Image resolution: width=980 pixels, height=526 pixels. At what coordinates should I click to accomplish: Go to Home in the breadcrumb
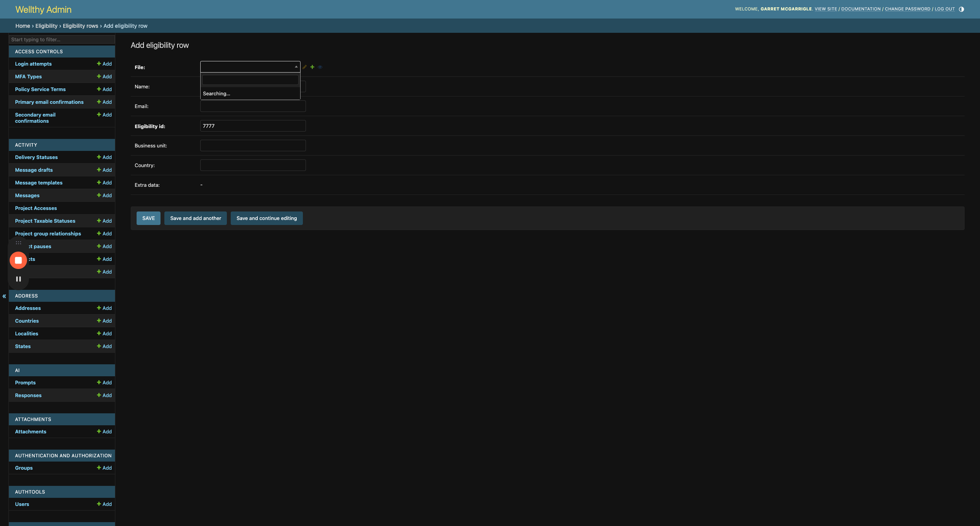pos(23,26)
